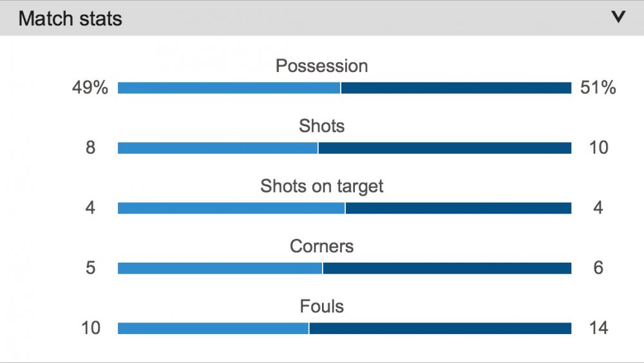Click the Match stats header title
The width and height of the screenshot is (644, 363).
click(x=70, y=19)
